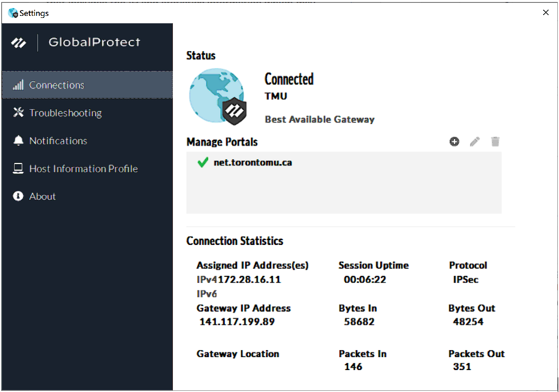Screen dimensions: 559x392
Task: Go to the About page
Action: pos(42,197)
